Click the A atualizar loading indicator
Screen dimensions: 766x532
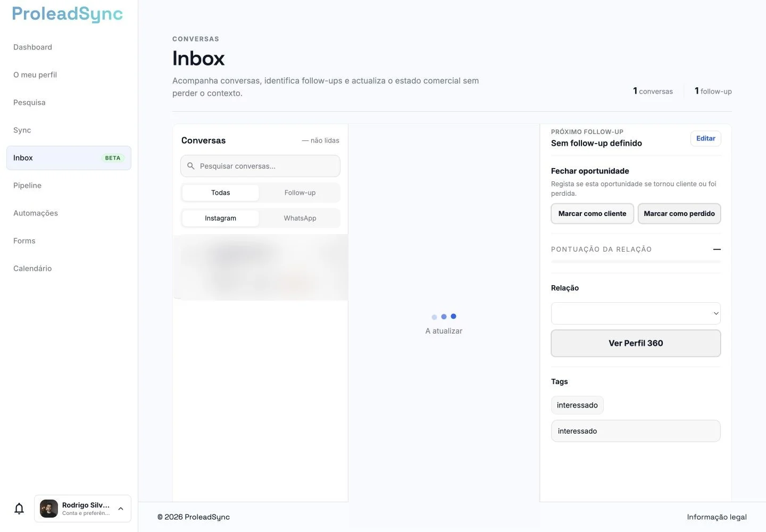(x=444, y=324)
